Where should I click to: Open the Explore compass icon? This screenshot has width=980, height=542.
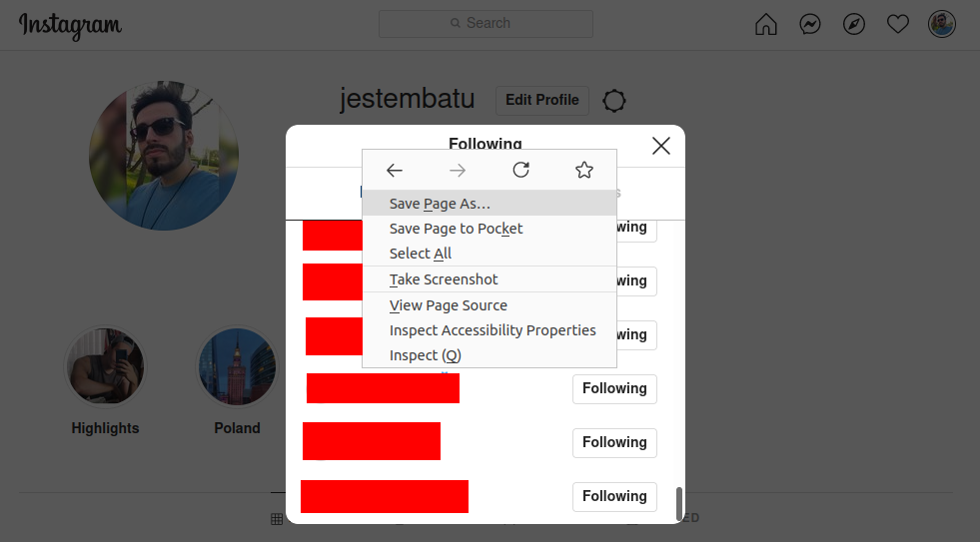pos(854,24)
